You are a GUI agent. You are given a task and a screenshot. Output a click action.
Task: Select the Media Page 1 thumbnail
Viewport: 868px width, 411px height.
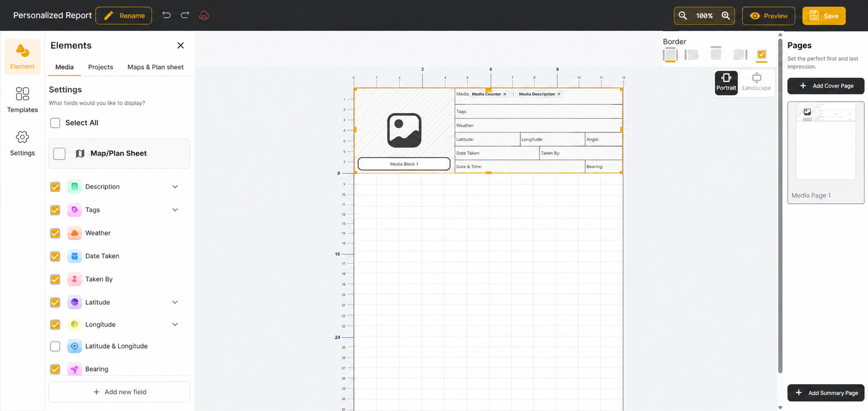click(x=826, y=152)
